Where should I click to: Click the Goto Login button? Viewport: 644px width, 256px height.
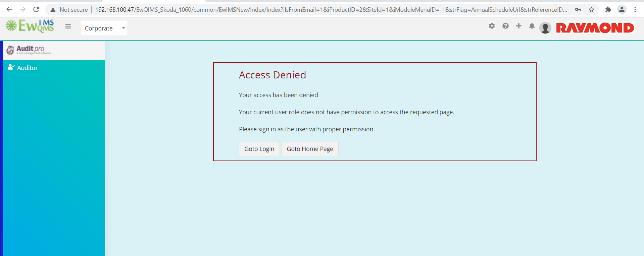[x=259, y=149]
